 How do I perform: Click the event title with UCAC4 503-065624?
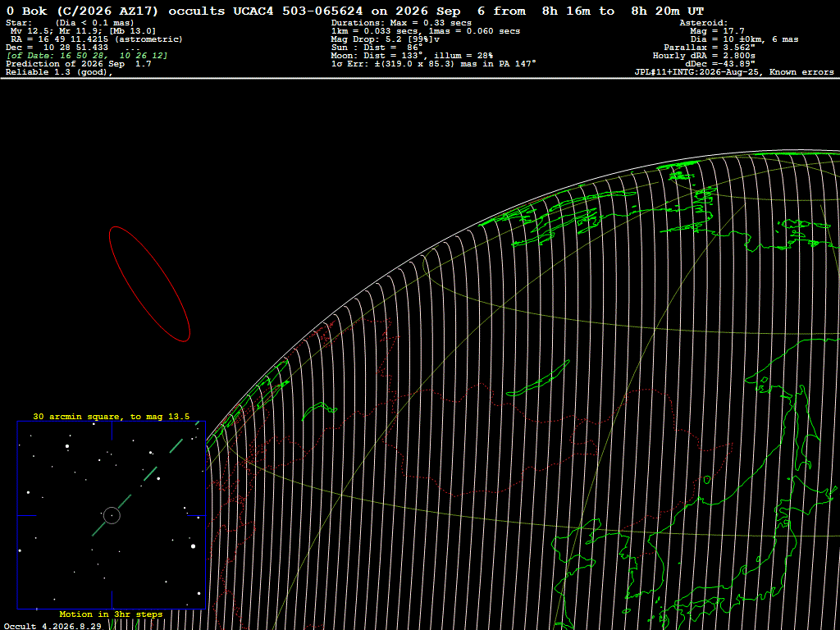pos(354,11)
